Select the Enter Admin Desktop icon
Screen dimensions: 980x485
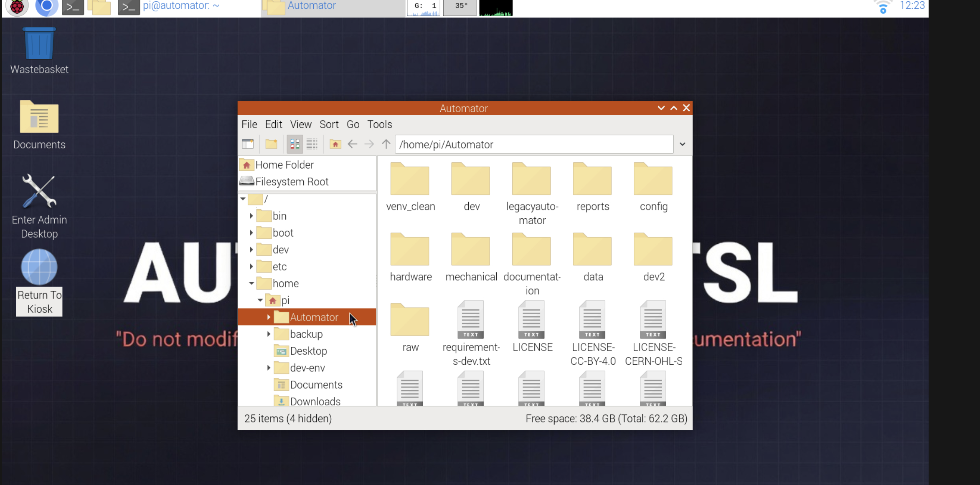coord(39,207)
